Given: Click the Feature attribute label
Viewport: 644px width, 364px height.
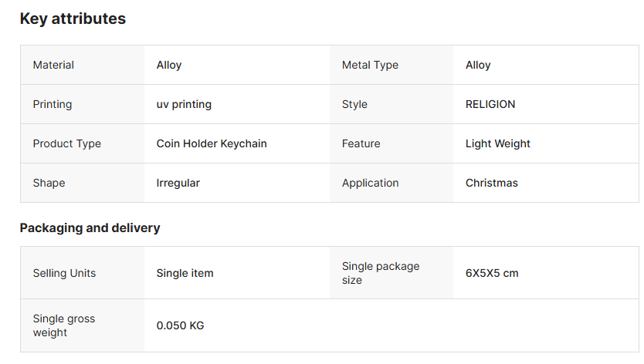Looking at the screenshot, I should click(x=361, y=143).
